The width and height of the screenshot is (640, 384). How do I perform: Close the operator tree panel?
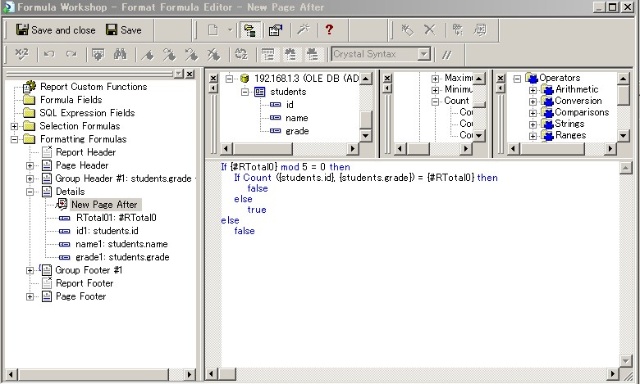[501, 78]
